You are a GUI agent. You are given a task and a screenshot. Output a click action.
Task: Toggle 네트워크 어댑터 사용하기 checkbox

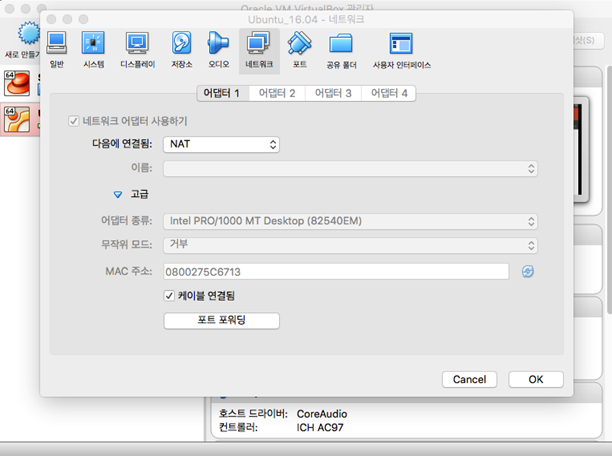[x=73, y=121]
